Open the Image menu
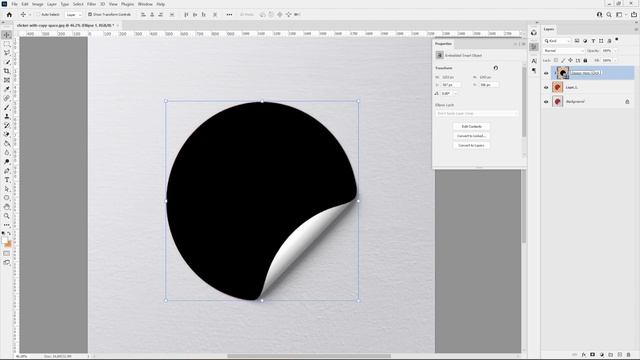The height and width of the screenshot is (360, 640). coord(38,4)
